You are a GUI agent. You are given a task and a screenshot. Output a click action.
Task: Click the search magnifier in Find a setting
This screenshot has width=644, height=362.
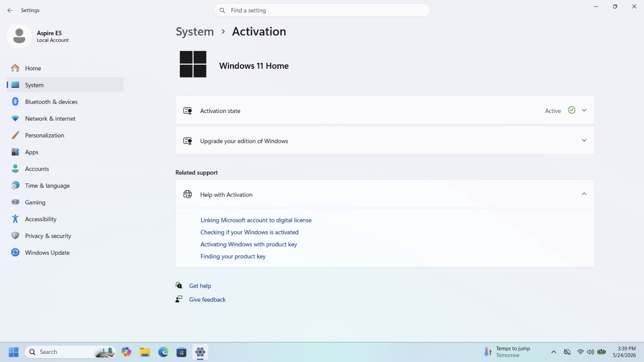[222, 10]
